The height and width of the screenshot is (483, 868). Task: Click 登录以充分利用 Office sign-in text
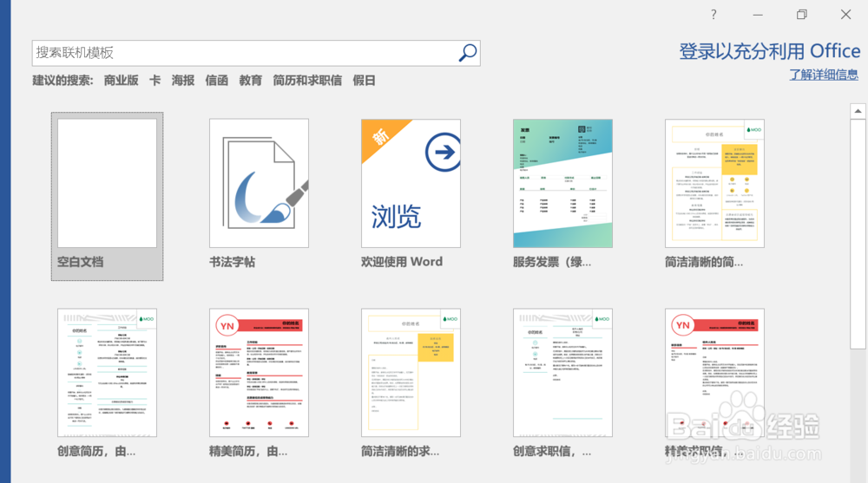[769, 51]
